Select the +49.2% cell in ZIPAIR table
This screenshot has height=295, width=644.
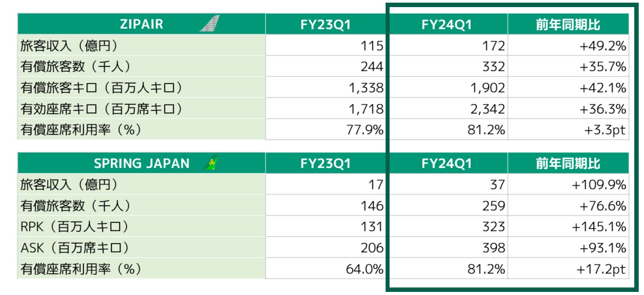[568, 45]
